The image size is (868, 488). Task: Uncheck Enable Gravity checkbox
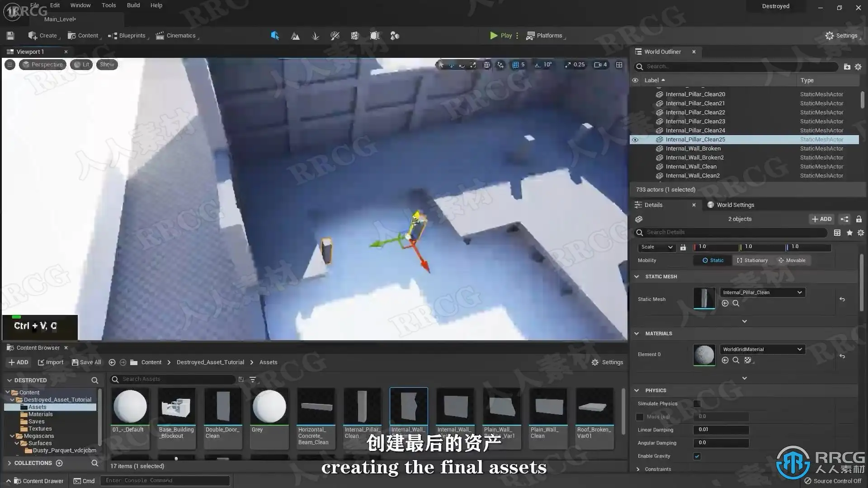697,456
